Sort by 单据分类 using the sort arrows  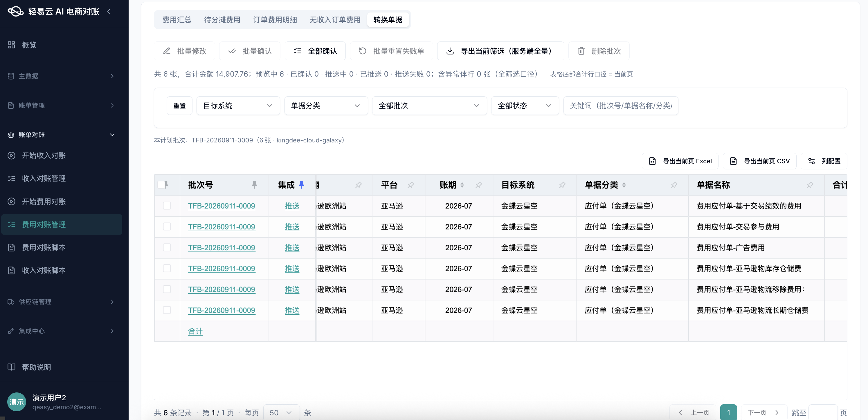[x=624, y=185]
